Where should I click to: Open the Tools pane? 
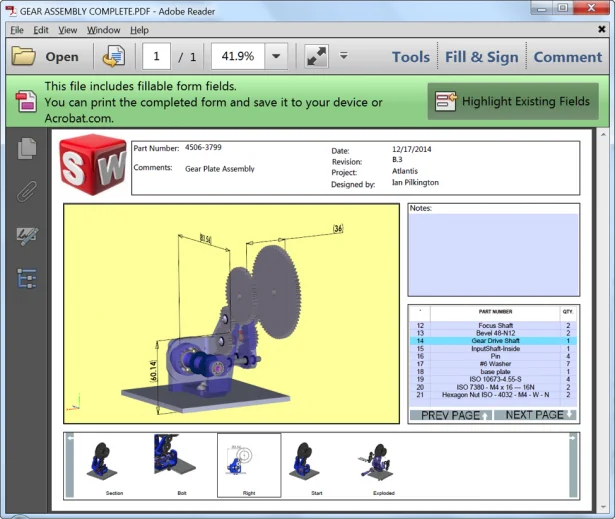click(x=410, y=57)
